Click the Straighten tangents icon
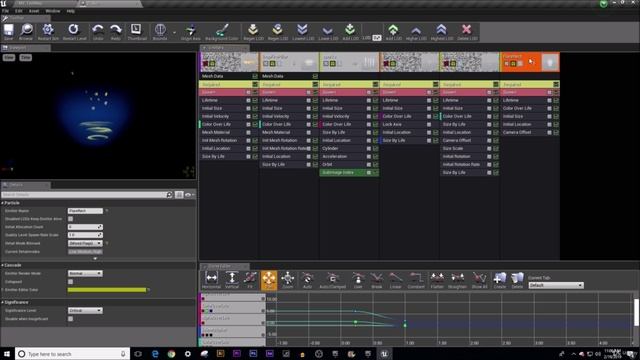This screenshot has width=640, height=360. click(457, 280)
